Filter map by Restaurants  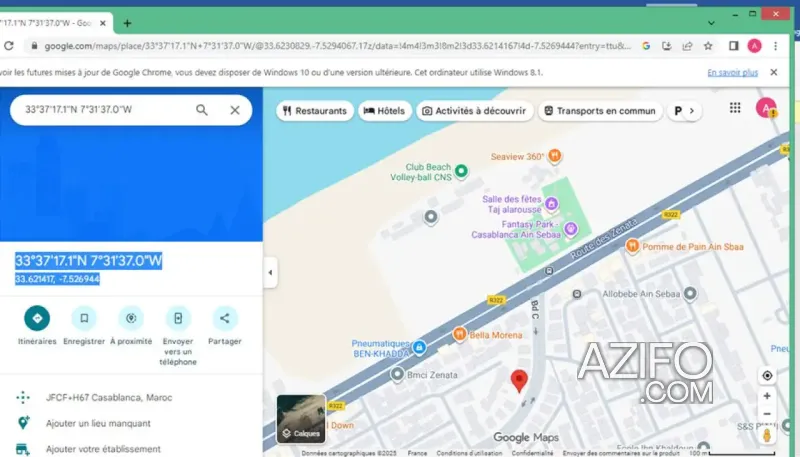pos(315,111)
